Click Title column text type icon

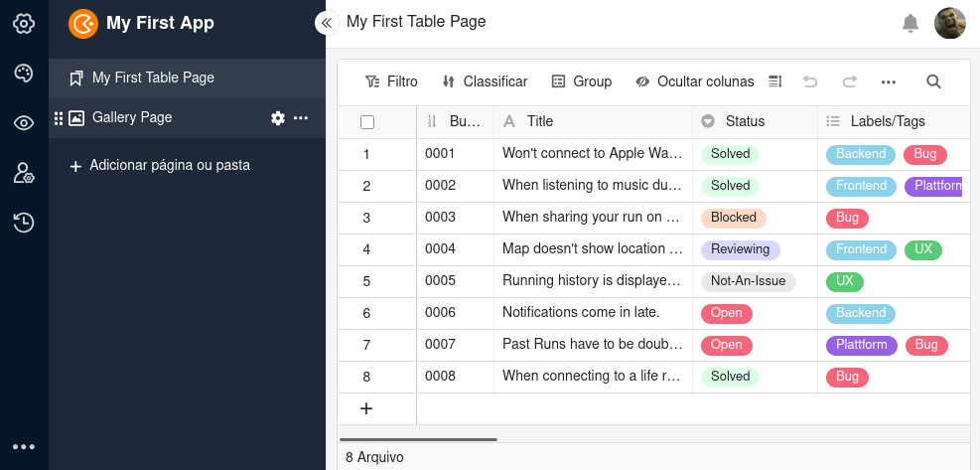[509, 121]
